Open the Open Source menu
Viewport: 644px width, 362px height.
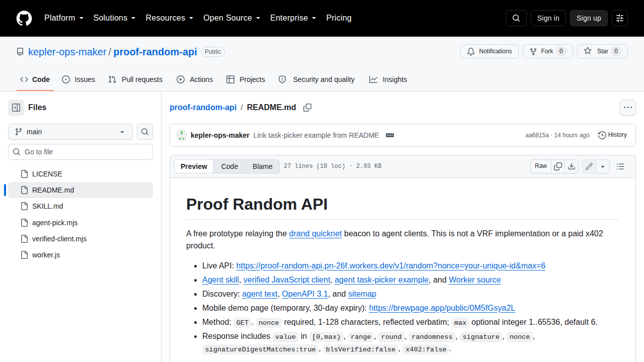[231, 18]
